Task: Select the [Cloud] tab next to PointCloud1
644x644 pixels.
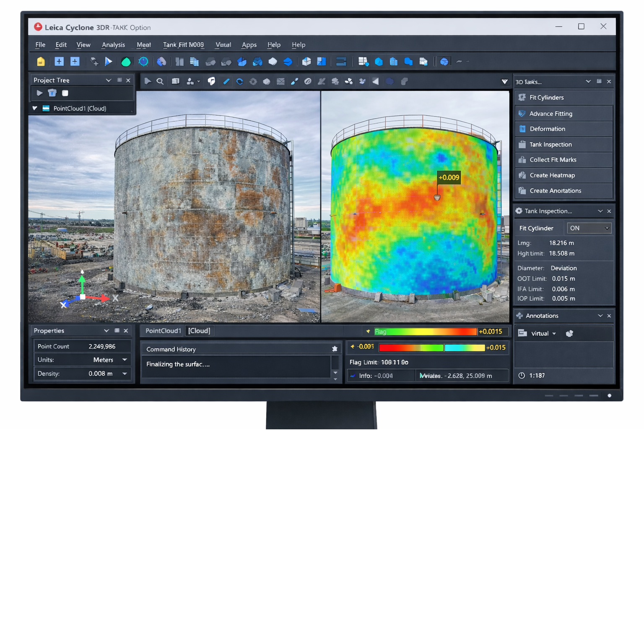Action: coord(199,331)
